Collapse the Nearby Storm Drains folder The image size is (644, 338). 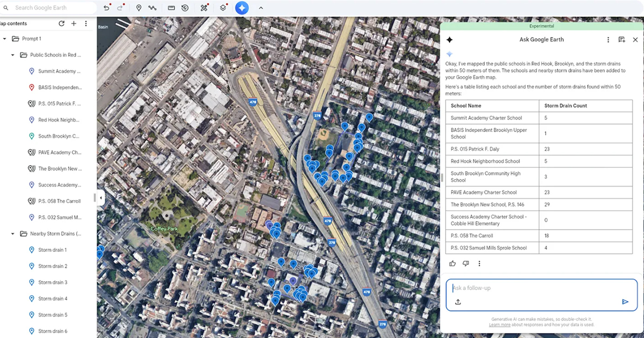(x=13, y=234)
